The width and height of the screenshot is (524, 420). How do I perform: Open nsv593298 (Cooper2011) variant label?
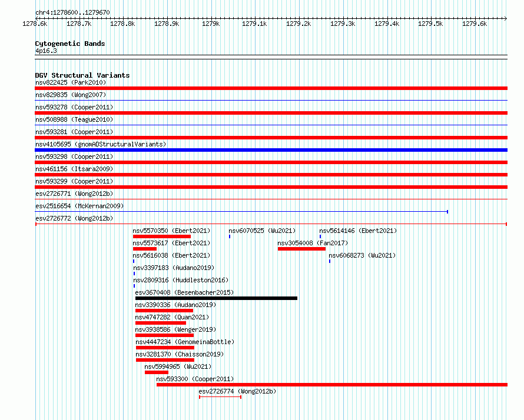click(74, 156)
